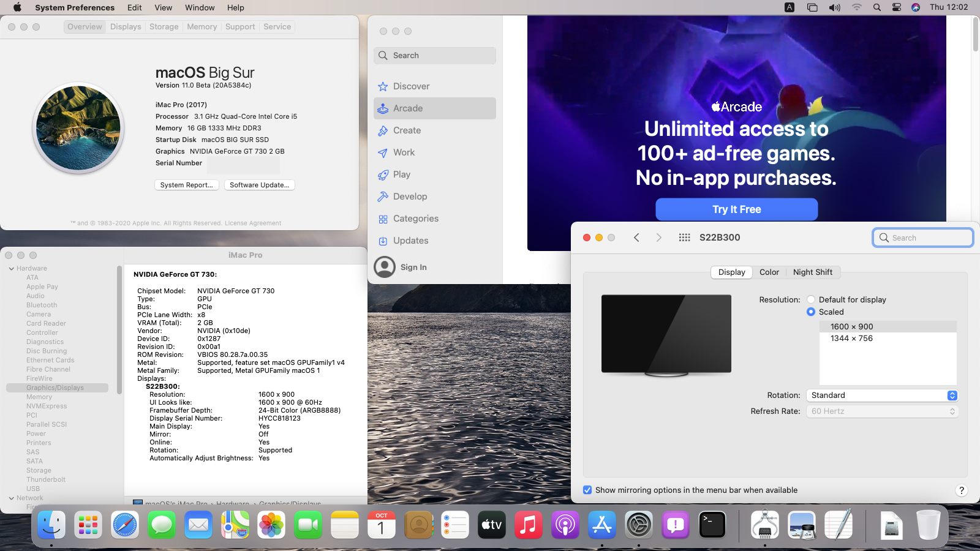Open the Window menu in the menu bar
This screenshot has width=980, height=551.
tap(200, 7)
